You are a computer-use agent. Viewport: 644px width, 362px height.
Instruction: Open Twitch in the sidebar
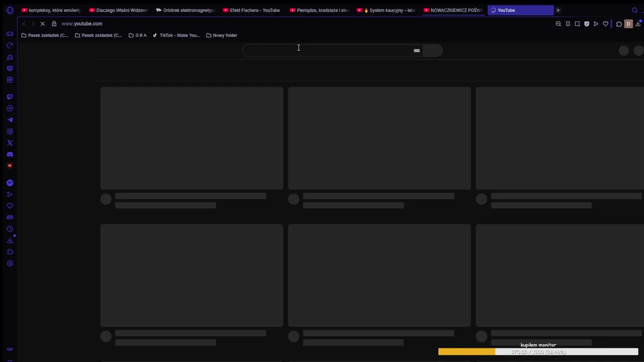coord(10,97)
